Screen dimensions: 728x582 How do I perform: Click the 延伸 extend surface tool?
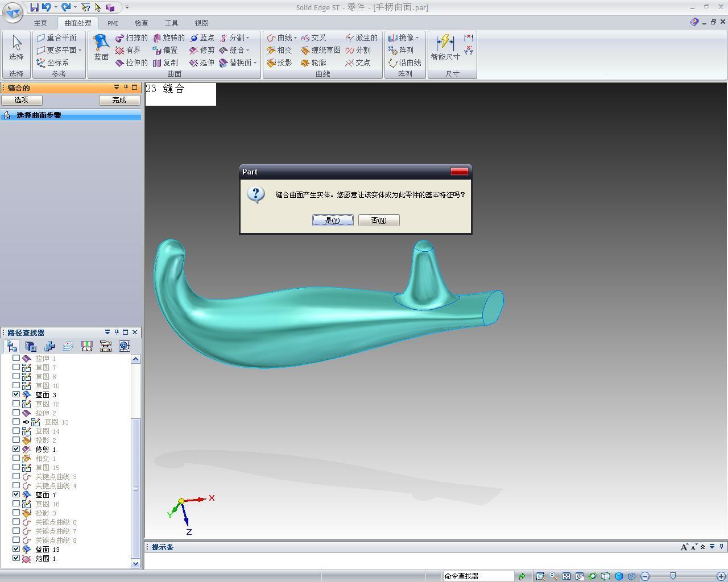click(202, 63)
